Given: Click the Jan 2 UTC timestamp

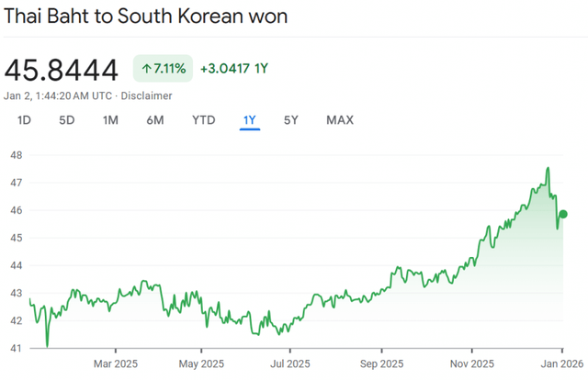Looking at the screenshot, I should [58, 95].
